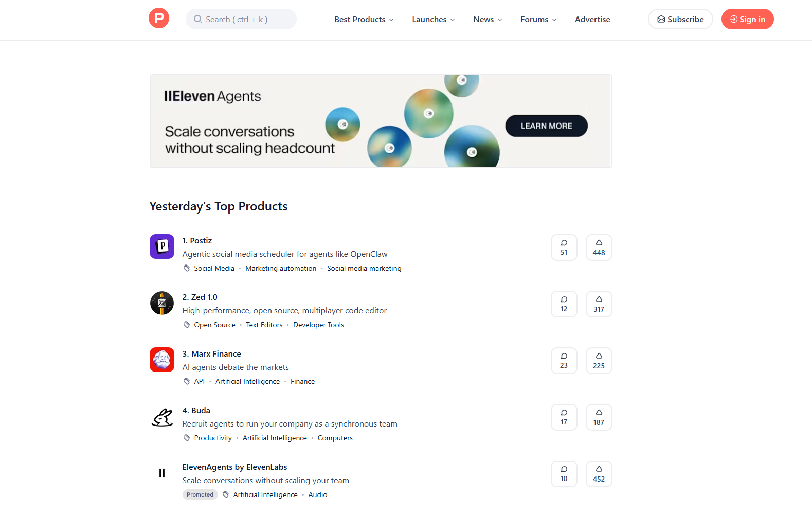Open the Open Source tag
812x513 pixels.
click(x=214, y=325)
